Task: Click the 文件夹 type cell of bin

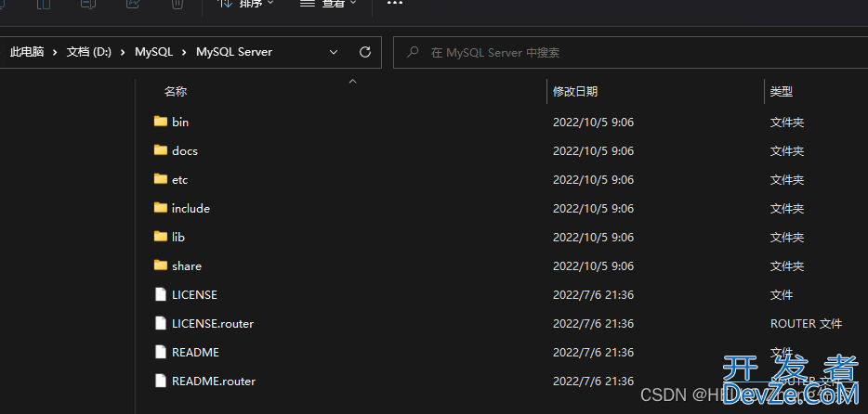Action: [786, 123]
